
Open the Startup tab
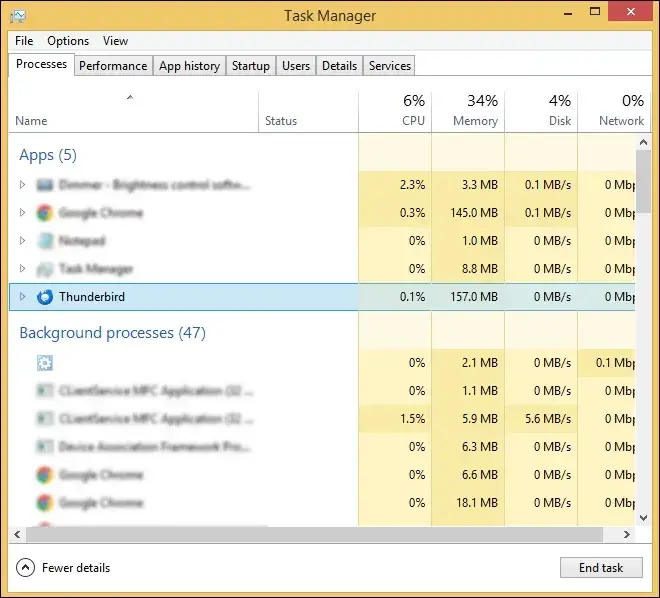(x=251, y=66)
